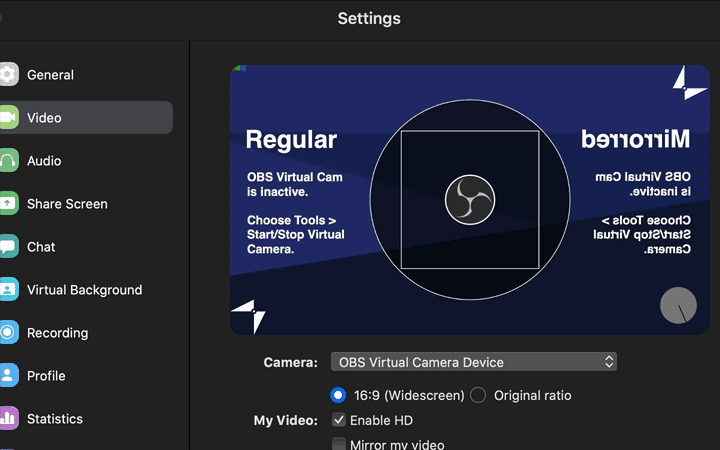Screen dimensions: 720x450
Task: Open the Camera device dropdown
Action: 474,362
